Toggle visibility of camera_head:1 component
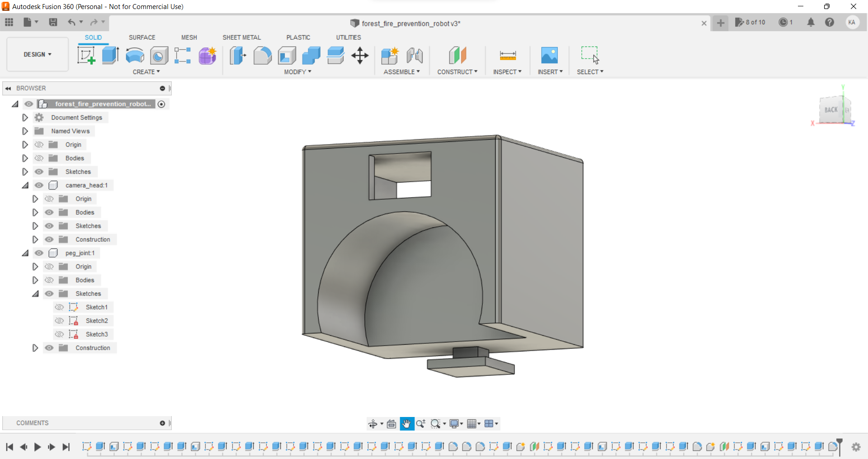Screen dimensions: 868x459 39,185
